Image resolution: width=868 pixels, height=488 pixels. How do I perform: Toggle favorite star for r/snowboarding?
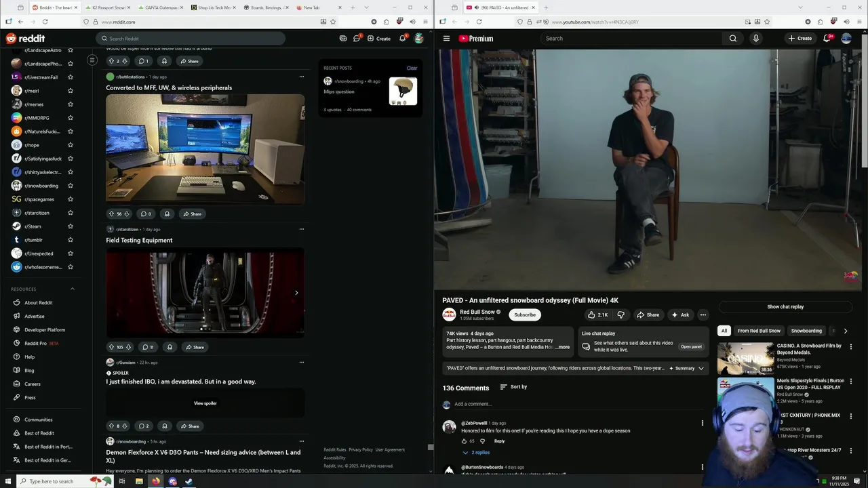click(x=71, y=186)
